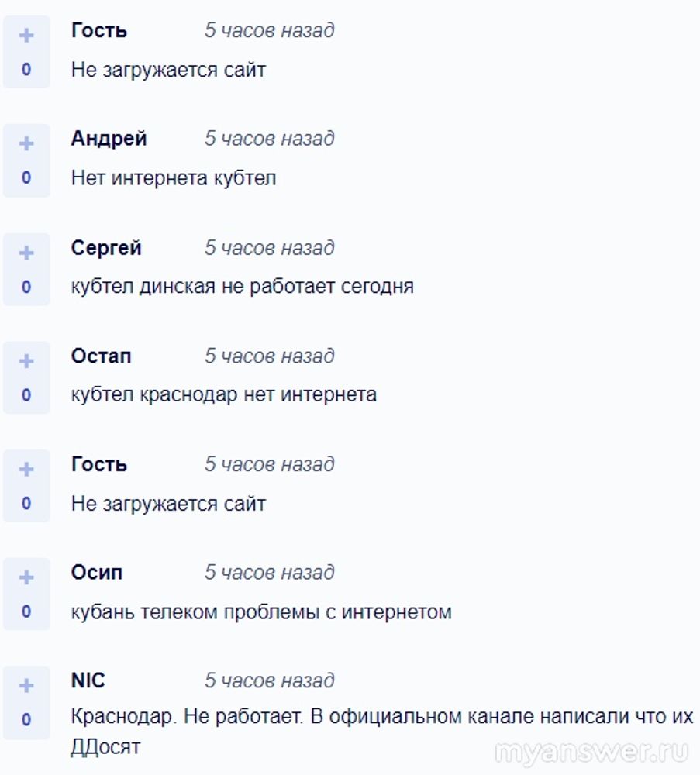Click the vote count on NIC's comment
The width and height of the screenshot is (700, 775).
coord(26,720)
